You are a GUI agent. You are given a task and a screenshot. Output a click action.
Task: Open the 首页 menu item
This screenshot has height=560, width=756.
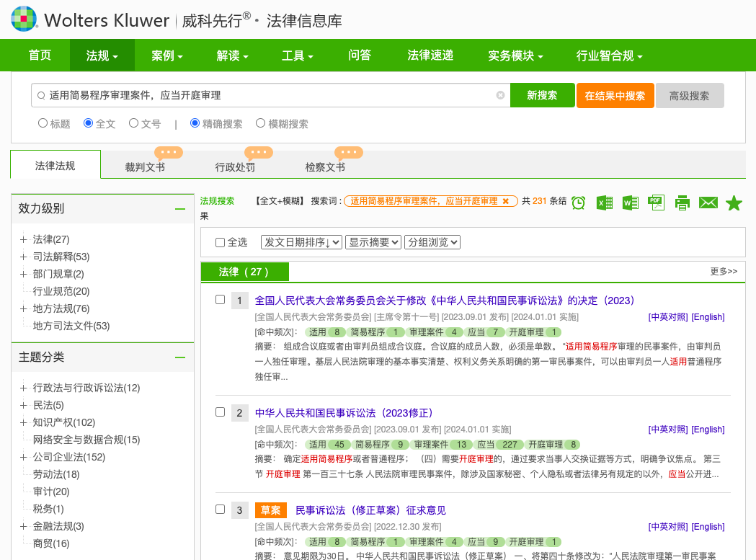click(40, 55)
